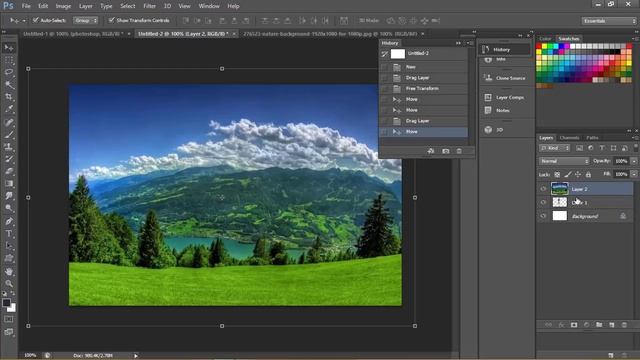The width and height of the screenshot is (640, 360).
Task: Select the Crop tool
Action: 9,97
